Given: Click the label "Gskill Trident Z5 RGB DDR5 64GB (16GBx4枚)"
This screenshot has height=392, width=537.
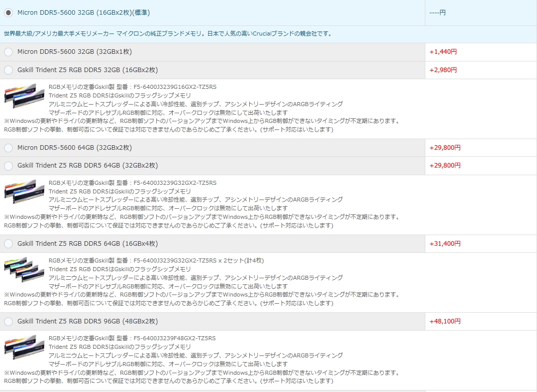Looking at the screenshot, I should pyautogui.click(x=88, y=244).
